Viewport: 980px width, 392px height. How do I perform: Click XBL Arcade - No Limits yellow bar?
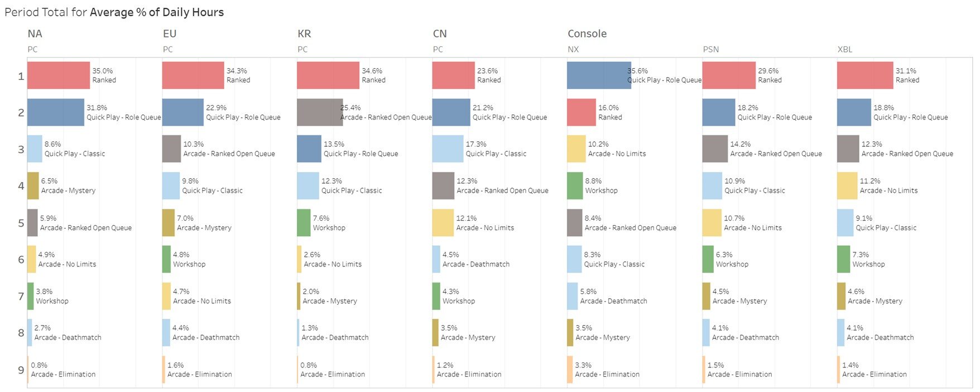point(847,186)
